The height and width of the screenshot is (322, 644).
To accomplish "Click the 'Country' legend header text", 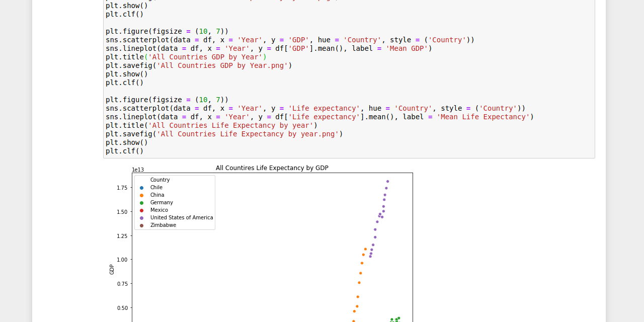I will coord(159,180).
